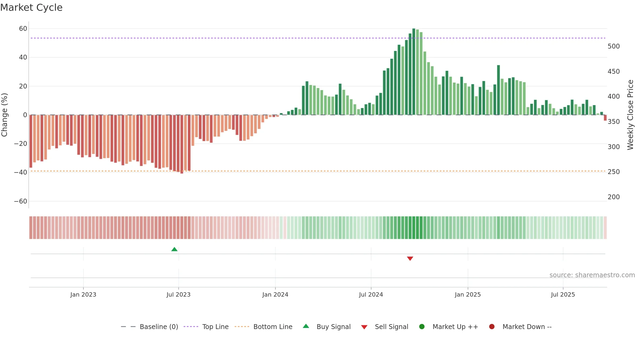Click the 500 tick on the right axis
The image size is (644, 362).
point(614,46)
